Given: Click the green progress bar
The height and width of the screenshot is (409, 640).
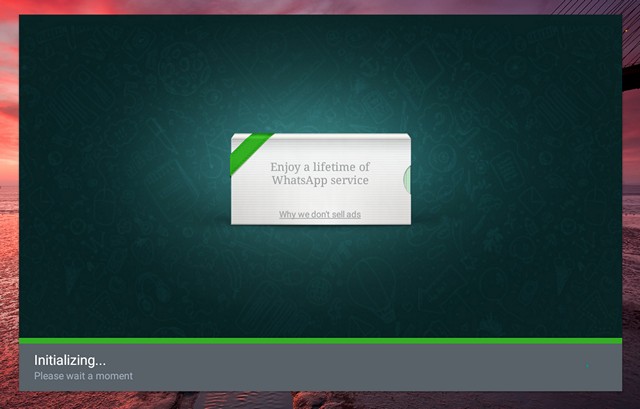Looking at the screenshot, I should 320,341.
